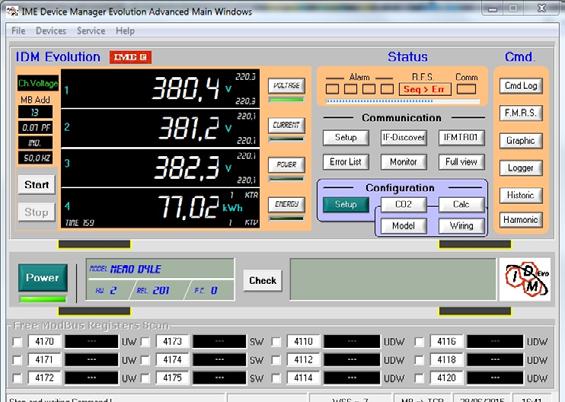The height and width of the screenshot is (402, 565).
Task: Enable checkbox for register 4172
Action: click(17, 378)
